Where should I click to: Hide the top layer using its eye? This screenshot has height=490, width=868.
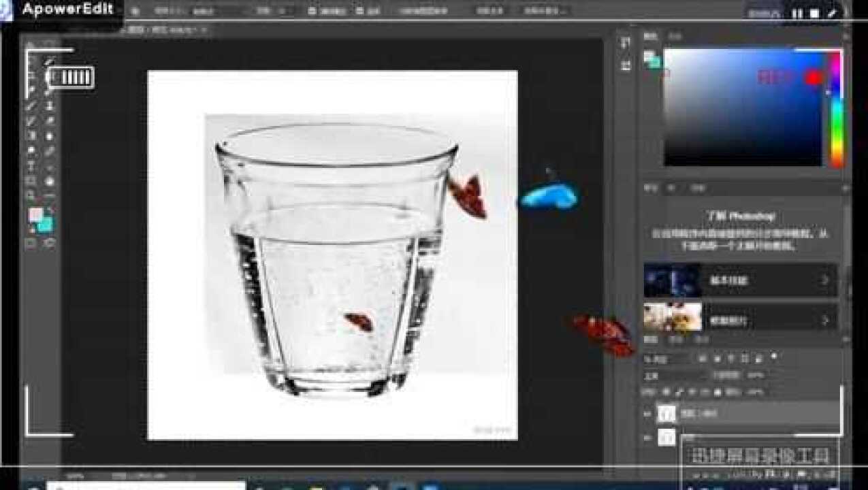(649, 413)
